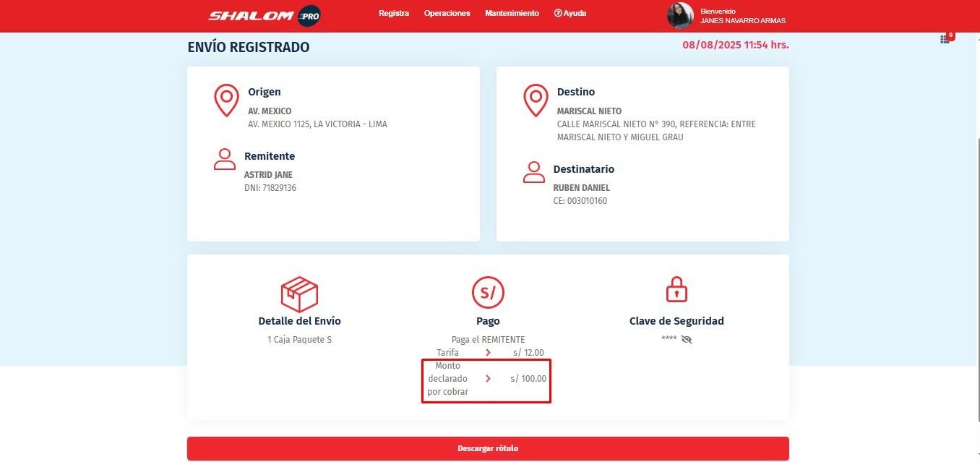Click the user name JANES NAVARRO ARMAS

pos(743,21)
